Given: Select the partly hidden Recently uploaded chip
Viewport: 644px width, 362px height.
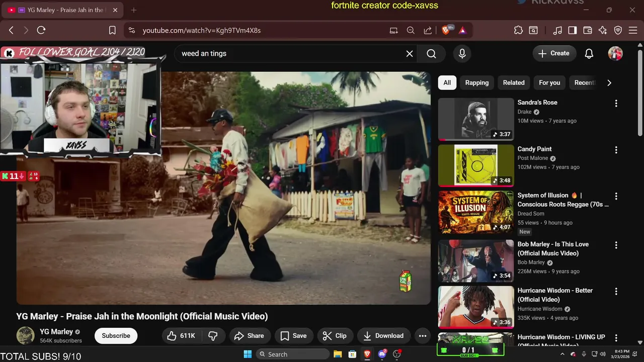Looking at the screenshot, I should click(x=584, y=82).
